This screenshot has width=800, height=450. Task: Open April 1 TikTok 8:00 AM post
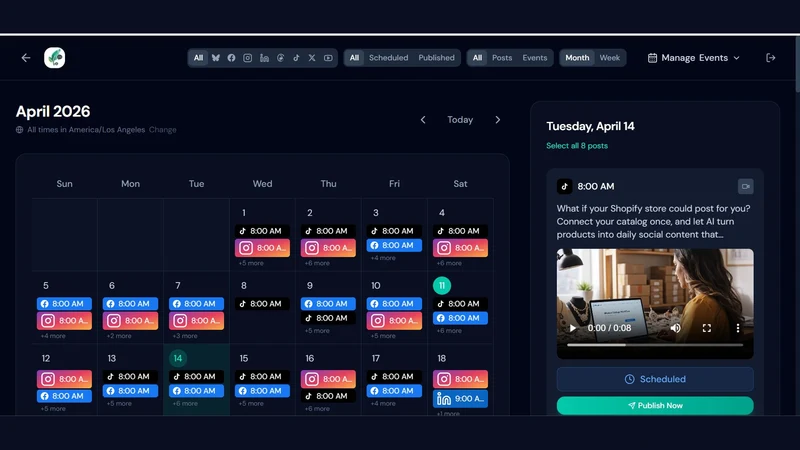click(x=262, y=231)
